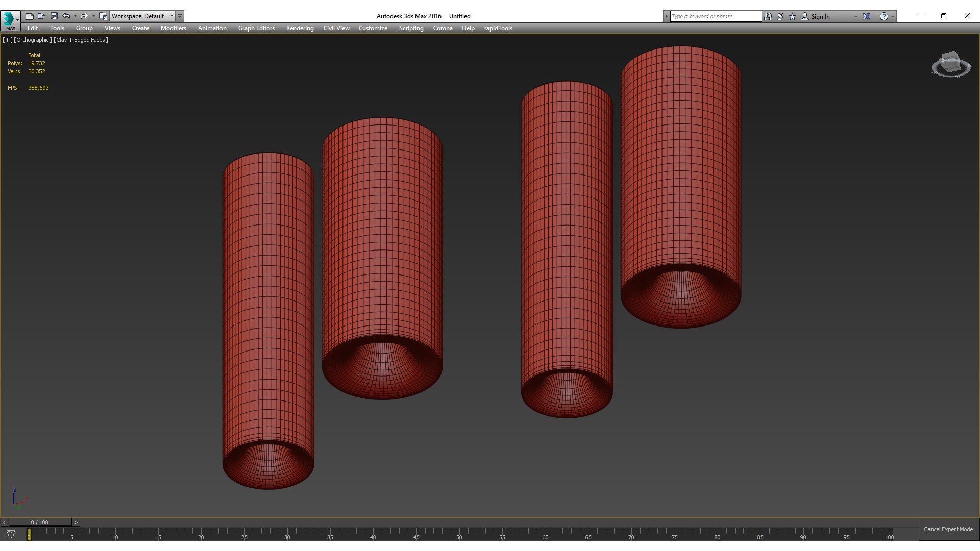Save the scene with the floppy icon
The image size is (980, 551).
pos(54,16)
